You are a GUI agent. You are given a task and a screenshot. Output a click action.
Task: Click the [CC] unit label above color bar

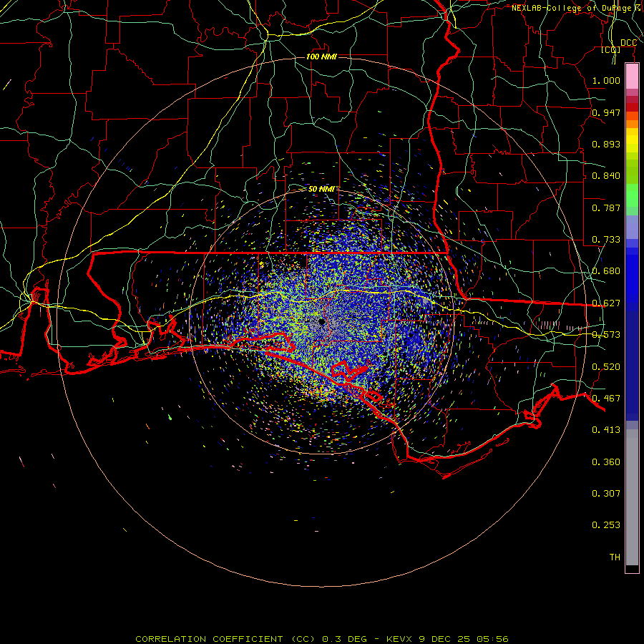(611, 50)
